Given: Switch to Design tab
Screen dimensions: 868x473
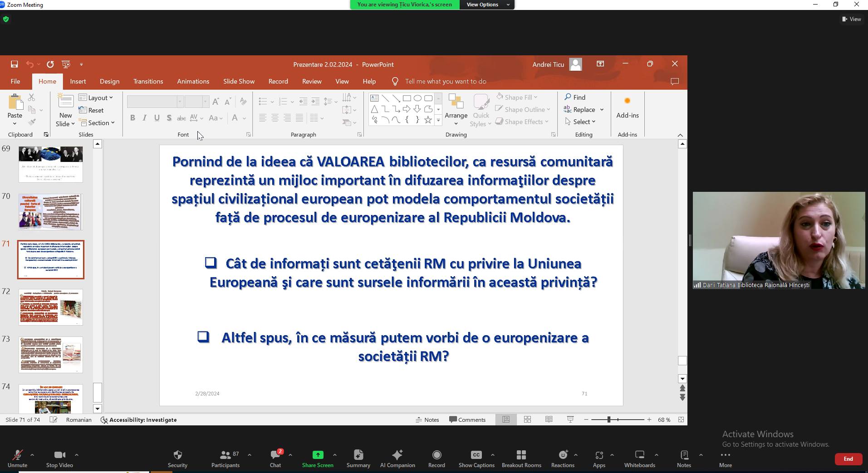Looking at the screenshot, I should click(x=109, y=81).
